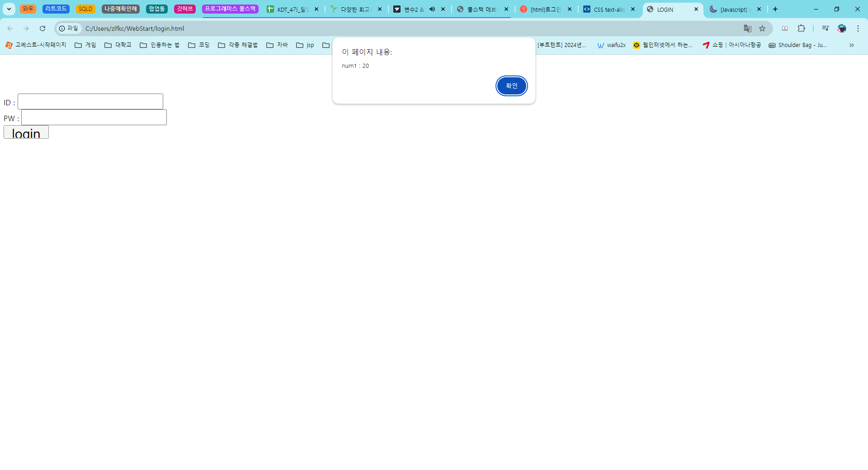The width and height of the screenshot is (868, 470).
Task: Open the tab search dropdown arrow
Action: click(x=9, y=9)
